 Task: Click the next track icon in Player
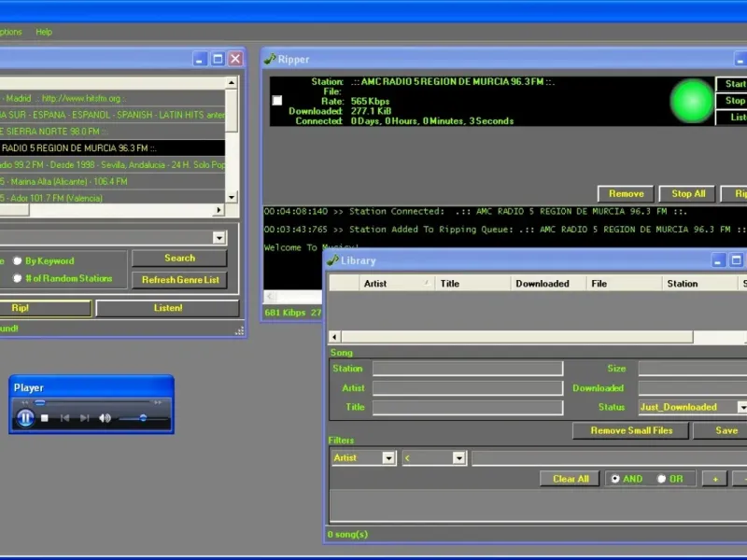(x=84, y=418)
